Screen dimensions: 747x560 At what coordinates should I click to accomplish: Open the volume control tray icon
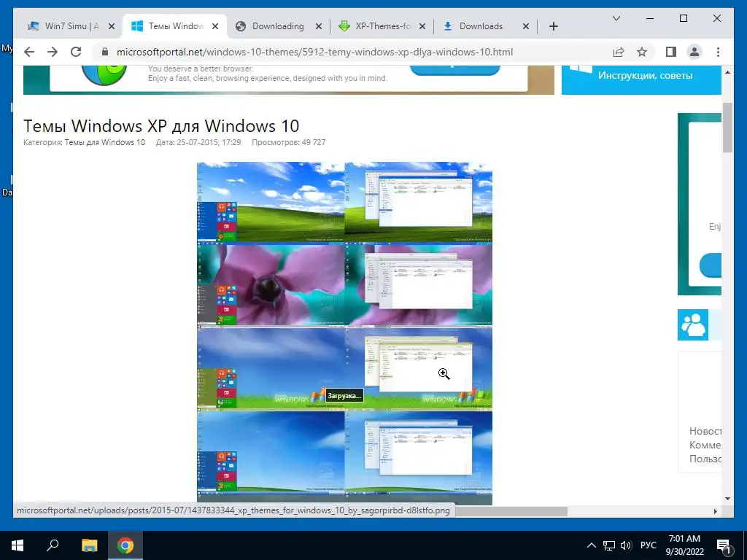(x=626, y=545)
